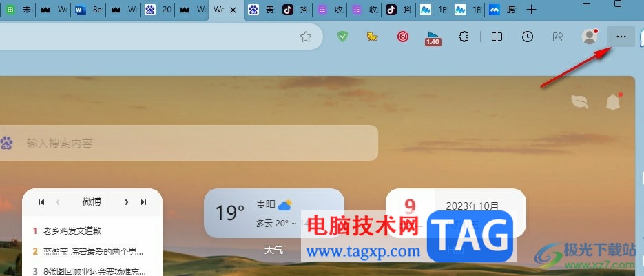
Task: Add page to favorites with star icon
Action: tap(306, 37)
